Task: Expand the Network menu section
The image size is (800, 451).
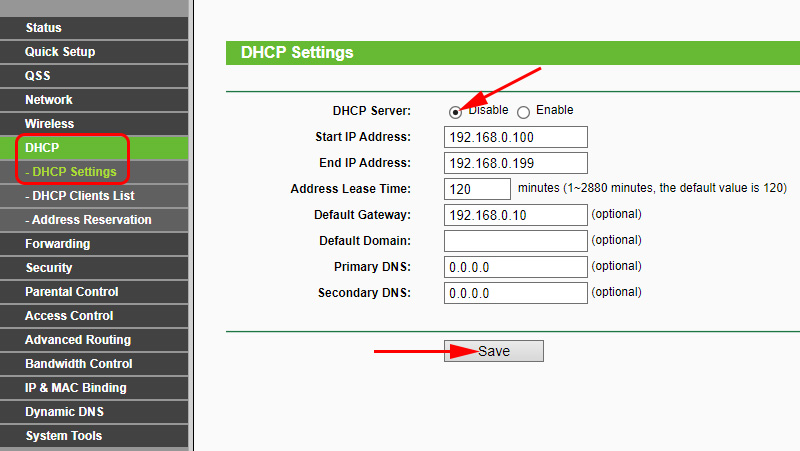Action: [49, 100]
